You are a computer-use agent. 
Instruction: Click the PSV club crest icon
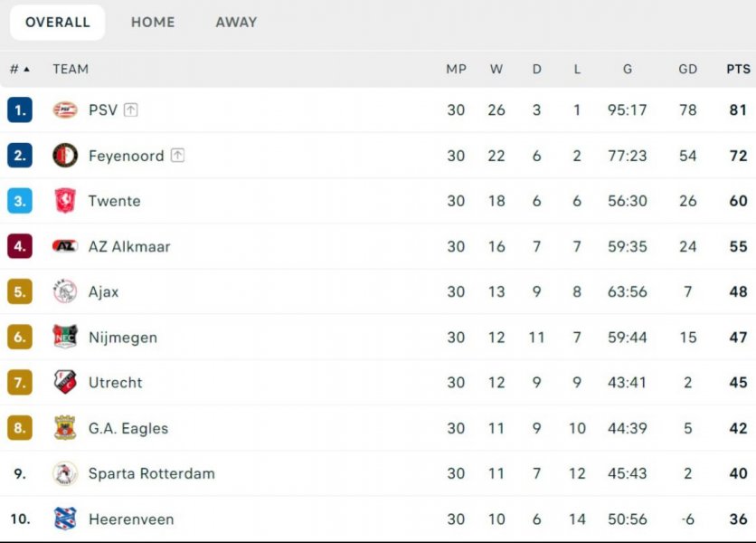point(65,110)
